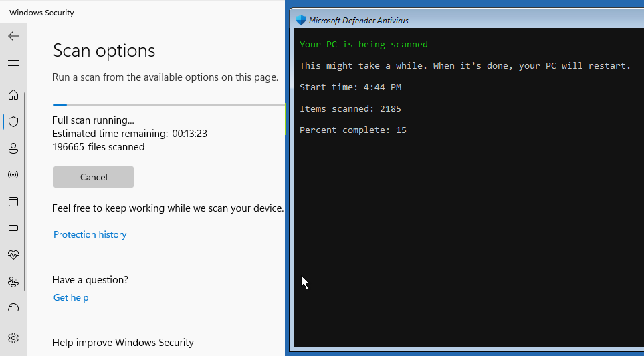Click the 'This might take a while' message
The width and height of the screenshot is (644, 356).
tap(465, 65)
